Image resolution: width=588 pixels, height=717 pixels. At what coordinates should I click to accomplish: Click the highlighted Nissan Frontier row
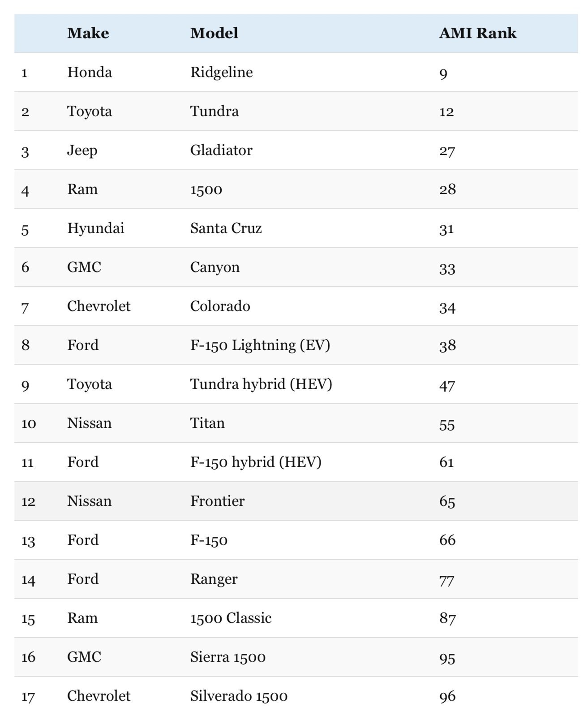coord(296,501)
